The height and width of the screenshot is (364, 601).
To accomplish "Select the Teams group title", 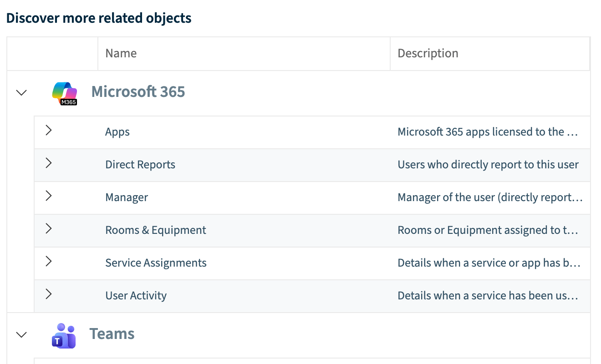I will (x=112, y=334).
